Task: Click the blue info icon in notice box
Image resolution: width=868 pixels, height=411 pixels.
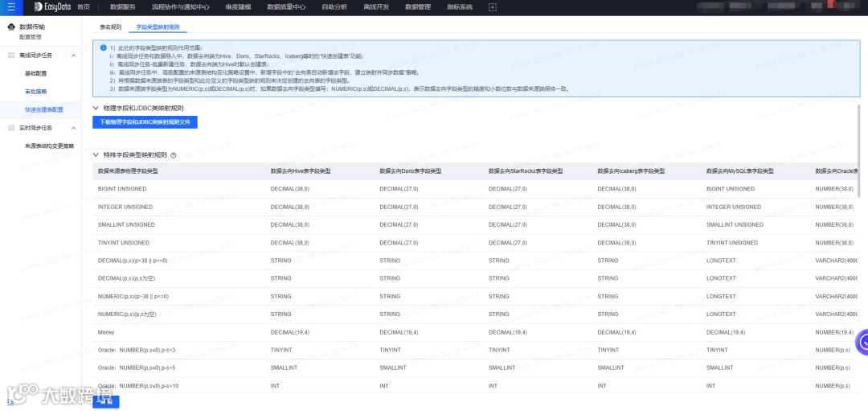Action: (x=103, y=47)
